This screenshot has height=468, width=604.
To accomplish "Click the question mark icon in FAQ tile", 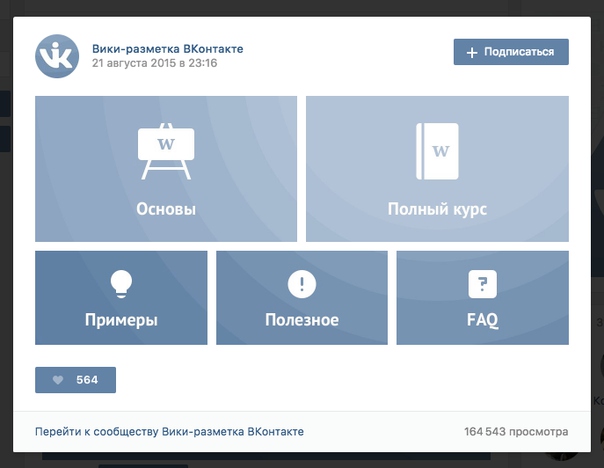I will click(x=482, y=284).
